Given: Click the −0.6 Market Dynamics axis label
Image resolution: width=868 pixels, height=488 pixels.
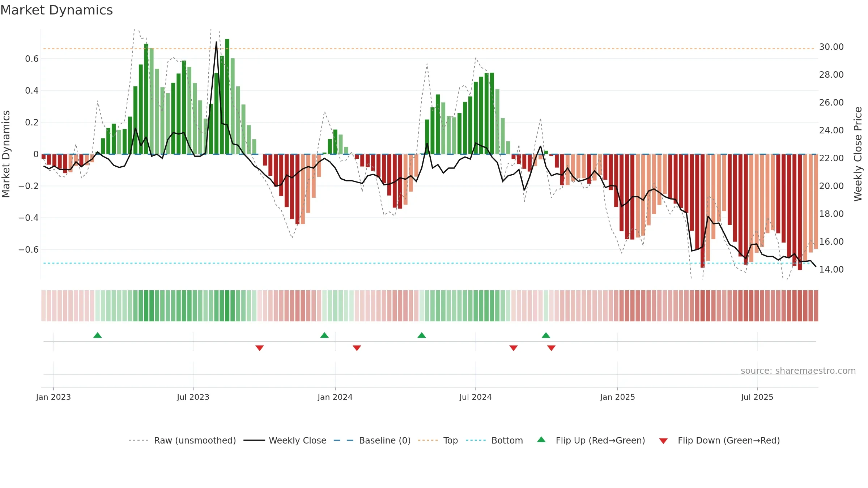Looking at the screenshot, I should click(29, 249).
